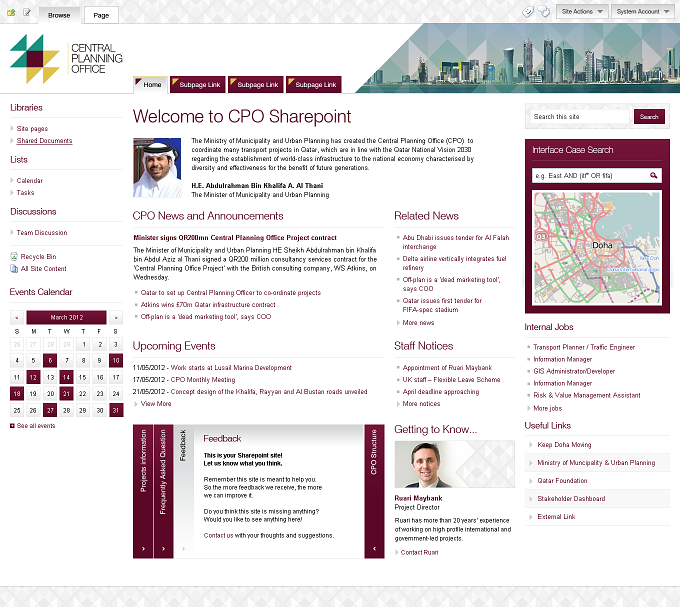Open Atkins wins £70m Qatar infrastructure contract
The height and width of the screenshot is (607, 680).
[x=208, y=305]
